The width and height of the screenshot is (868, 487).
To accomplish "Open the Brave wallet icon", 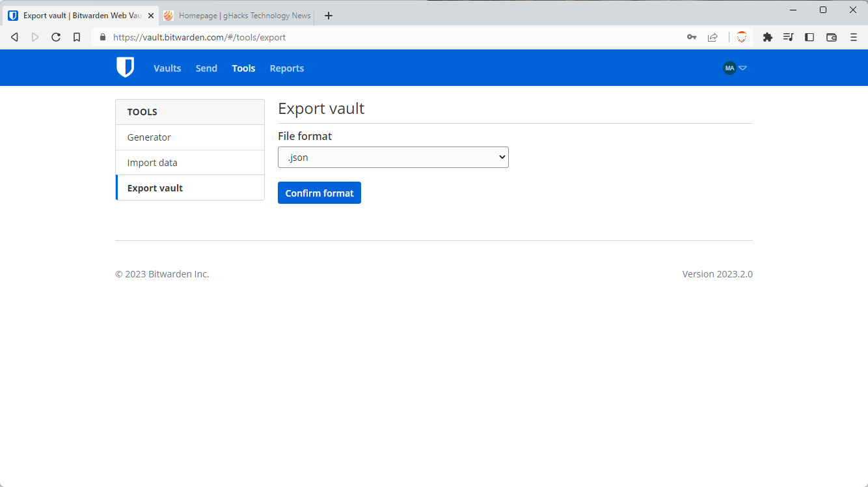I will [x=832, y=37].
